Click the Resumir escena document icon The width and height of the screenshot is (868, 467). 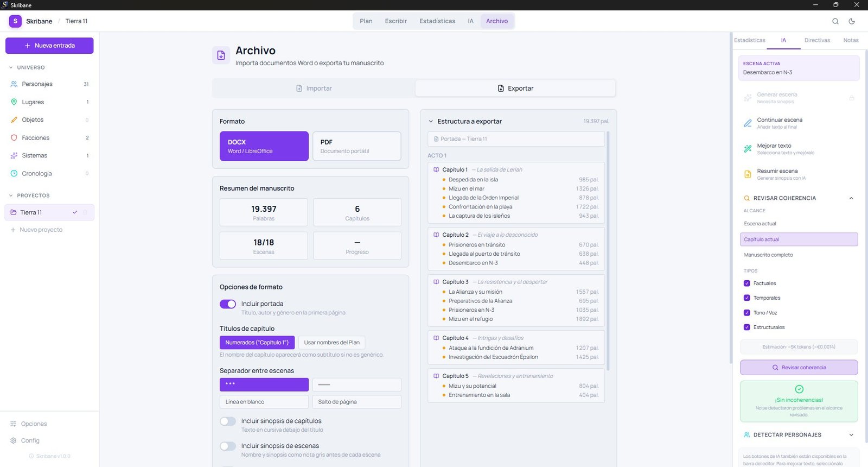748,174
